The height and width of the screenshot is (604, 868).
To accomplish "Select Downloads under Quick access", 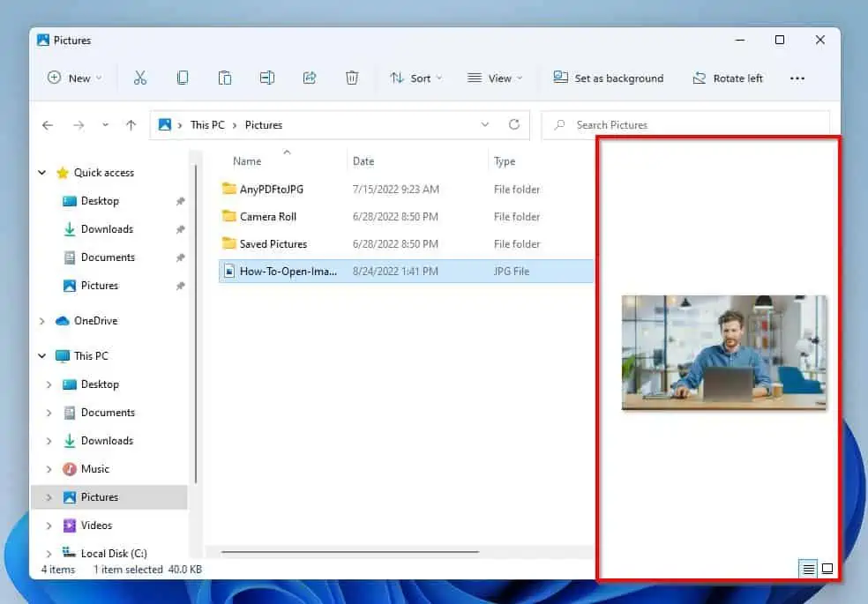I will coord(107,229).
